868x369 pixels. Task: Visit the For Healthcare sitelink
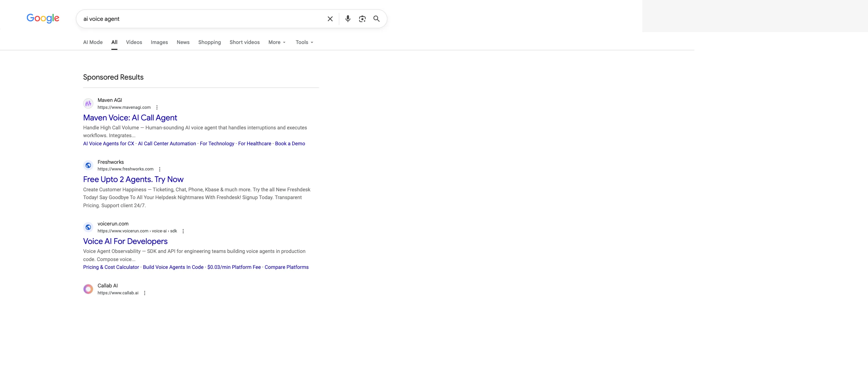[x=254, y=144]
